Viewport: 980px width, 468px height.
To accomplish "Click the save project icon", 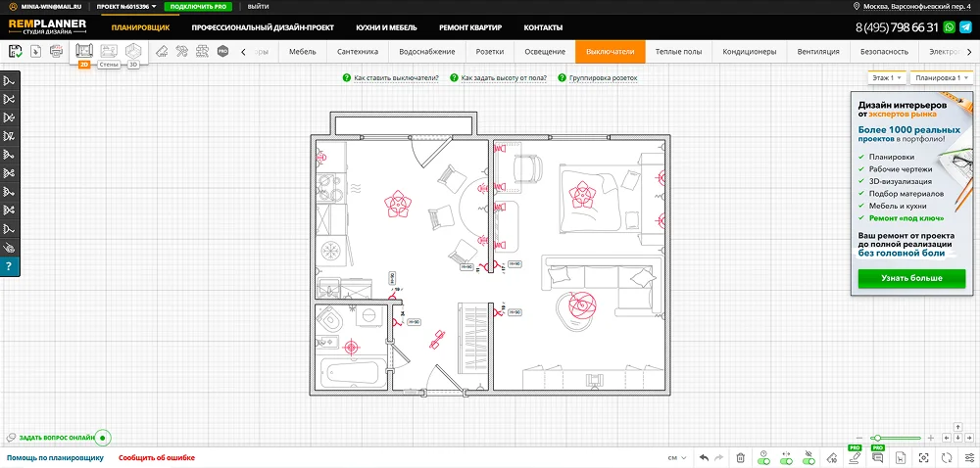I will pos(15,51).
